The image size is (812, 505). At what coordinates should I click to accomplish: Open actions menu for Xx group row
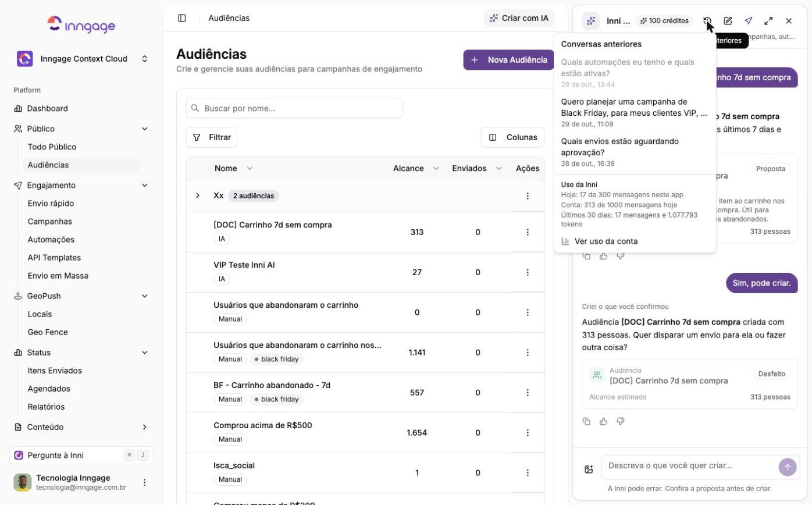pos(528,196)
